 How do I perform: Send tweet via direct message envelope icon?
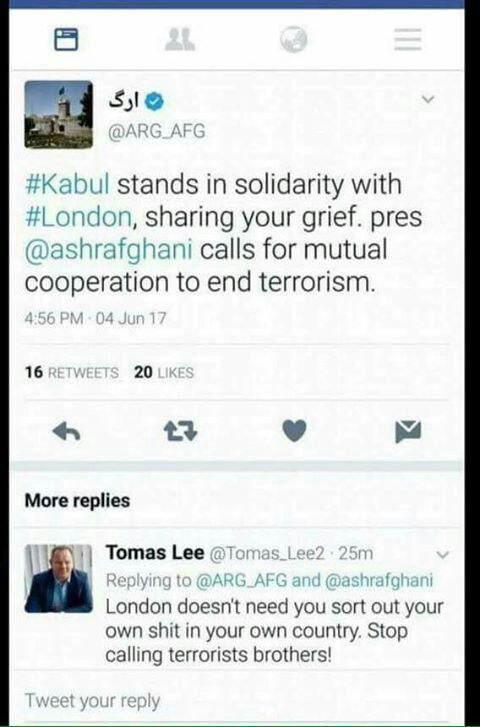[x=408, y=431]
